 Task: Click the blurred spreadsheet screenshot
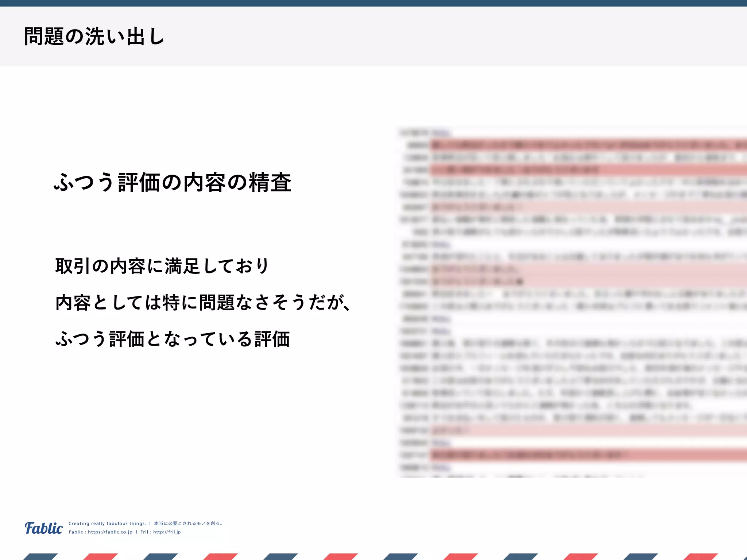tap(572, 302)
